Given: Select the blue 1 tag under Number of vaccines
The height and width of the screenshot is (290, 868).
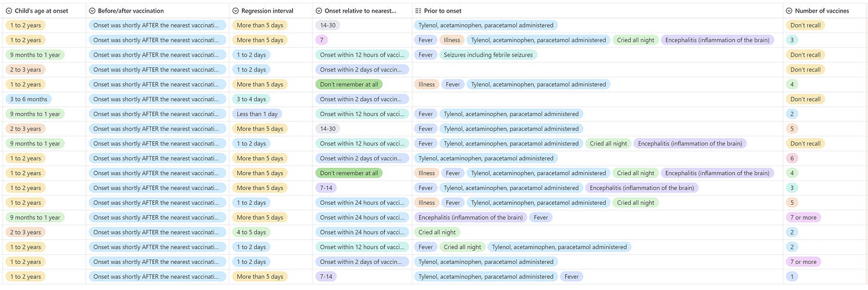Looking at the screenshot, I should 792,276.
